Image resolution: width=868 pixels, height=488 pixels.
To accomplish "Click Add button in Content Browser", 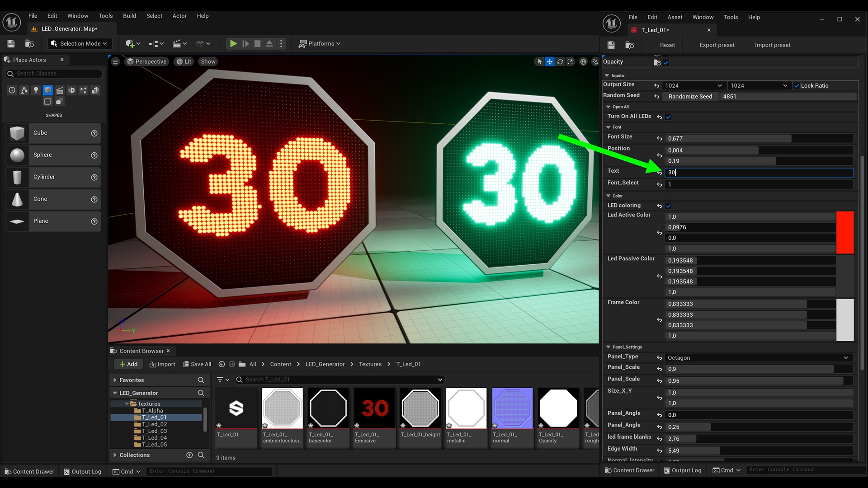I will (x=128, y=364).
